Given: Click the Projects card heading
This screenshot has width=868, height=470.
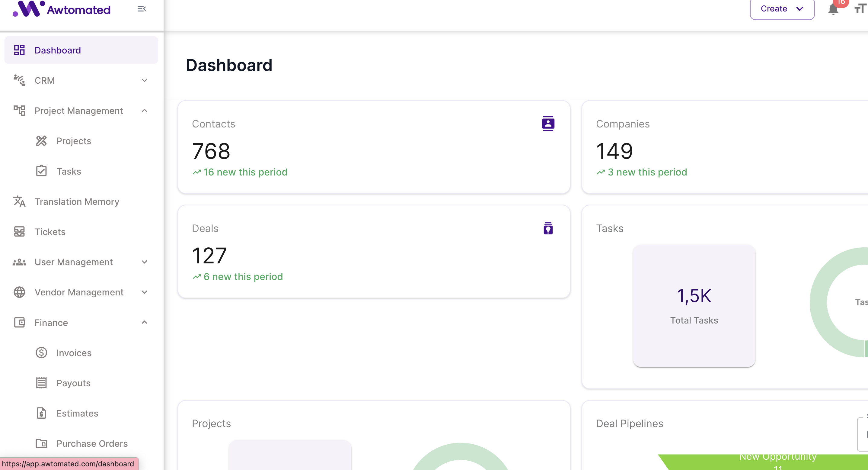Looking at the screenshot, I should pyautogui.click(x=211, y=423).
